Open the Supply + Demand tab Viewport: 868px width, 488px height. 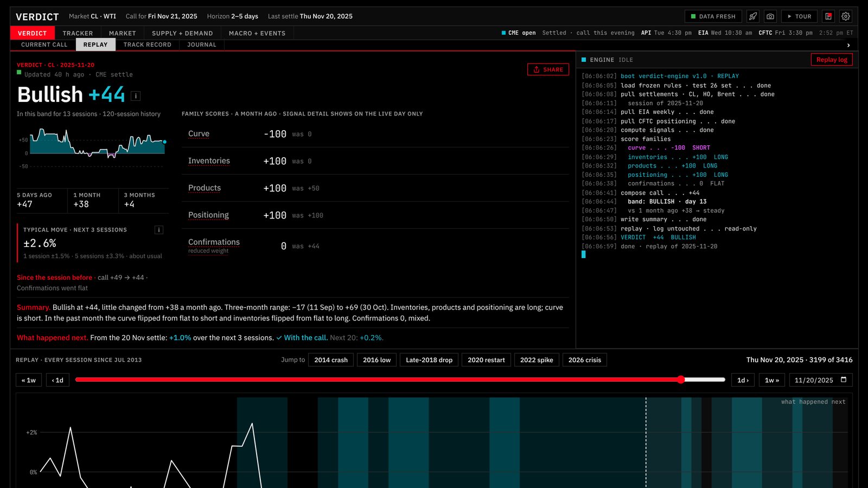coord(182,33)
